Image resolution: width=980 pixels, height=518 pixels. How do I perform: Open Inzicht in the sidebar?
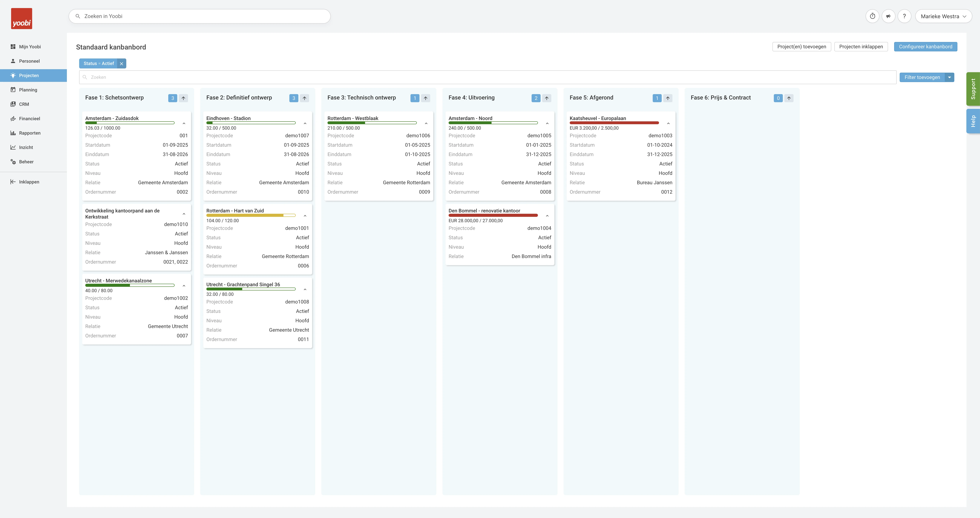point(26,147)
